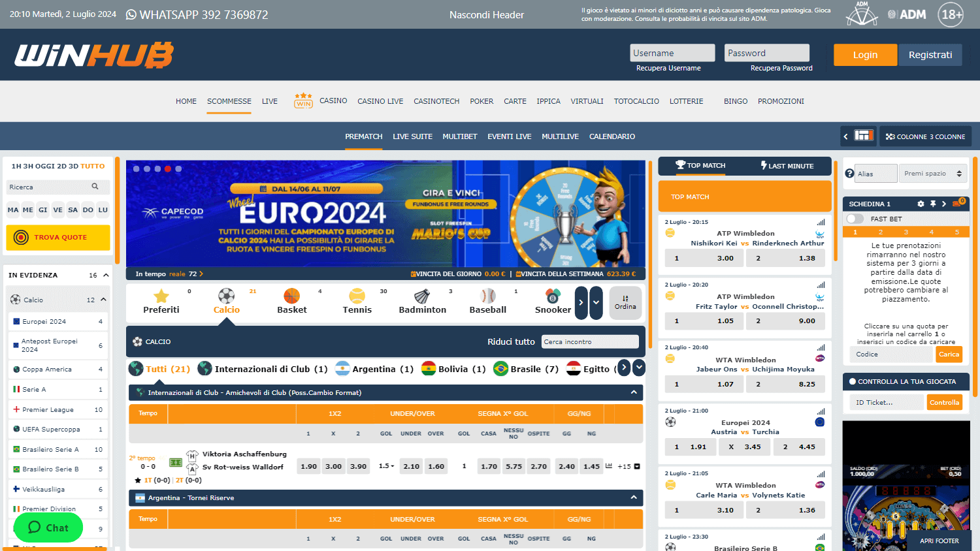980x551 pixels.
Task: Click the Cerca incontro search field
Action: pos(591,341)
